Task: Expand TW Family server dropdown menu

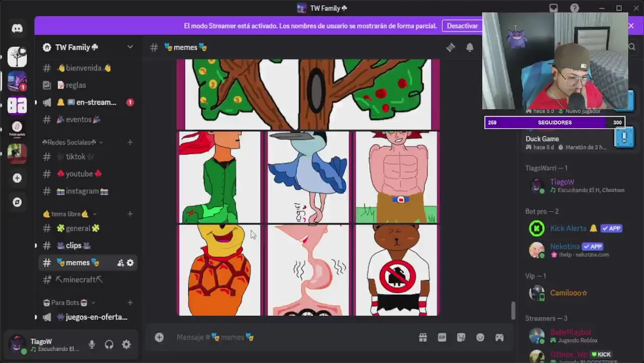Action: (130, 47)
